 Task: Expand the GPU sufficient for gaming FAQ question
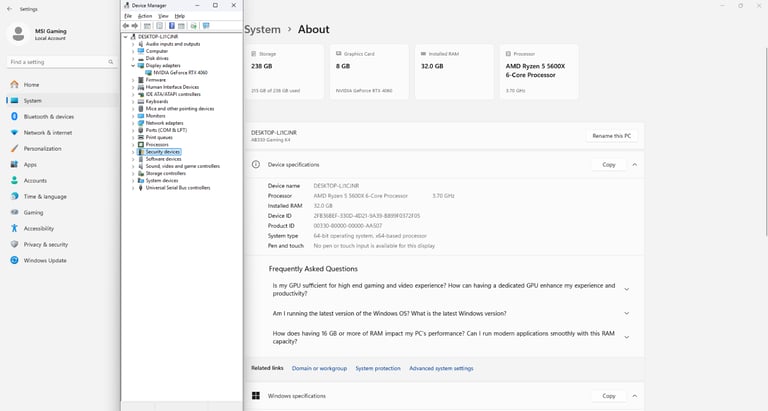click(x=626, y=290)
